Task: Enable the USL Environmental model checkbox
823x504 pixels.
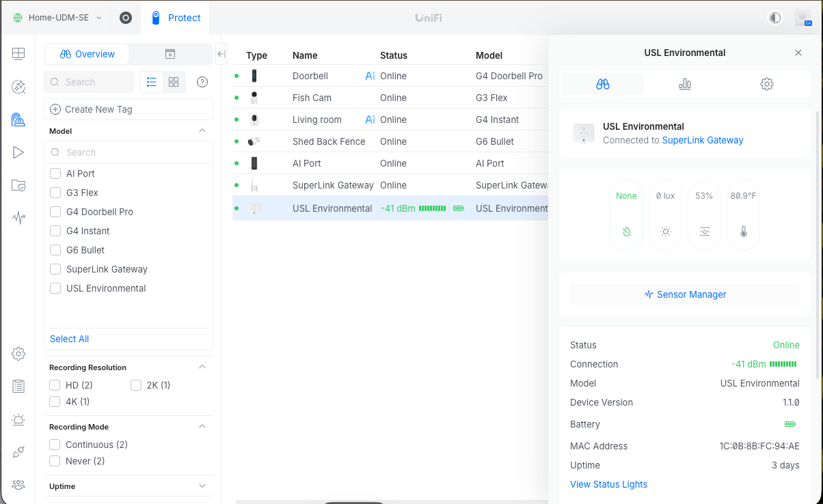Action: 55,288
